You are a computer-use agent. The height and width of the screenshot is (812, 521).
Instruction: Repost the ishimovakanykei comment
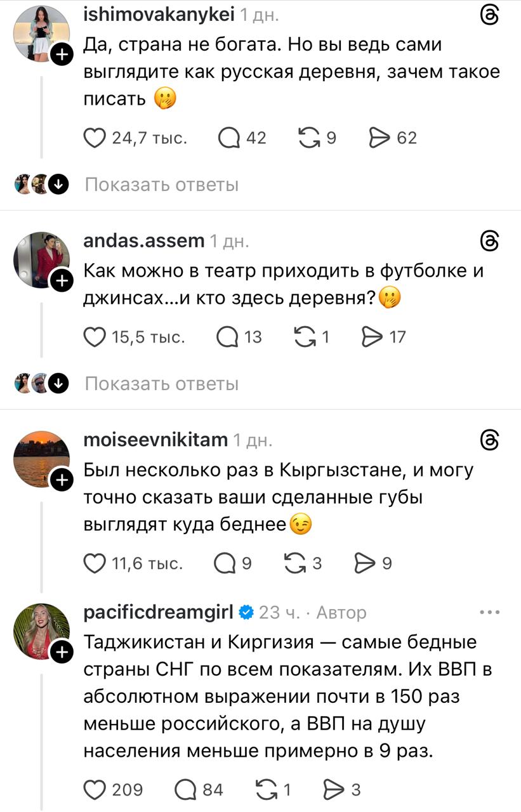pos(309,138)
